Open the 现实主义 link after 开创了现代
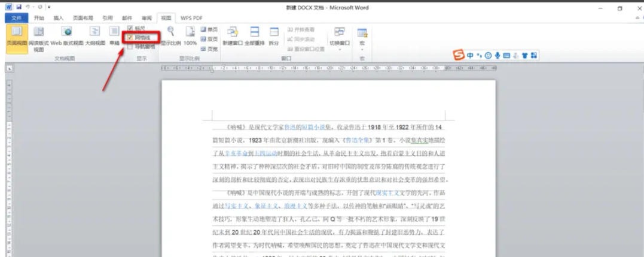 [387, 193]
